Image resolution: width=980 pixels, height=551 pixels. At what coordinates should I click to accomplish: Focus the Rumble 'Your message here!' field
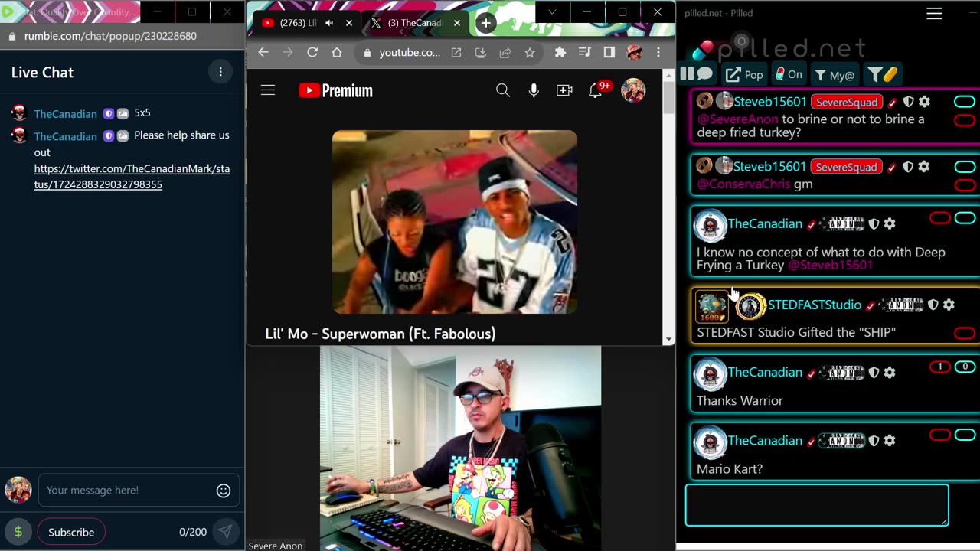(x=129, y=491)
